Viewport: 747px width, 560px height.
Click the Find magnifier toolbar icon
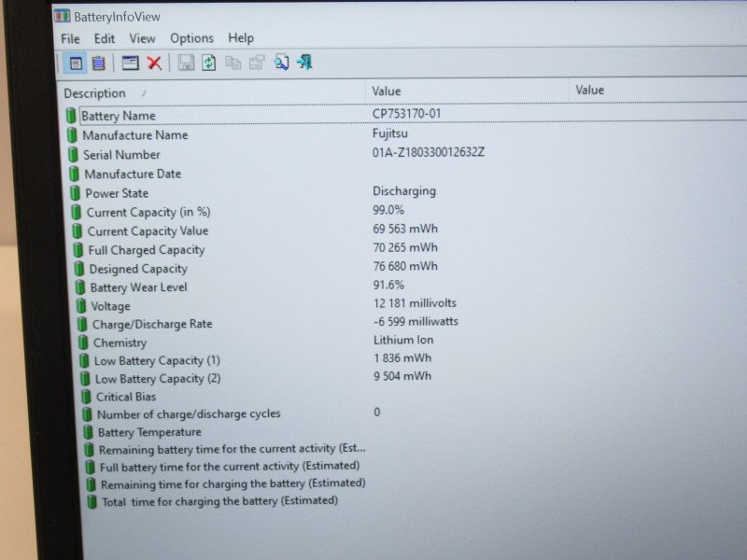click(x=282, y=63)
